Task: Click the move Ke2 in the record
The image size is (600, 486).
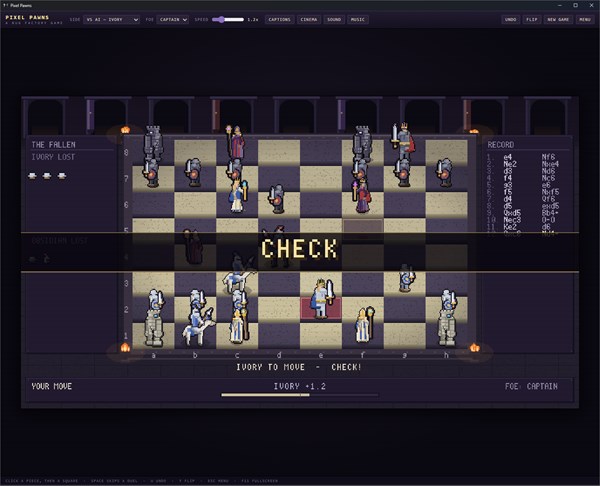Action: click(x=510, y=227)
